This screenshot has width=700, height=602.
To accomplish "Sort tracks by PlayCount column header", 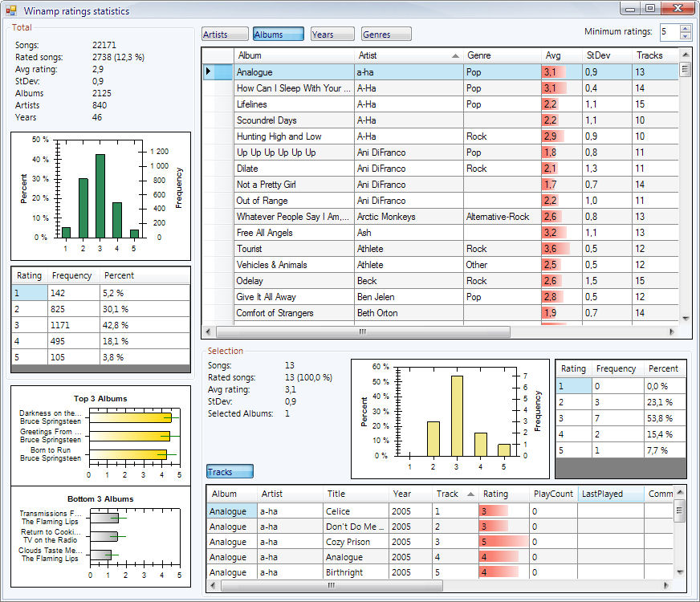I will [x=554, y=494].
